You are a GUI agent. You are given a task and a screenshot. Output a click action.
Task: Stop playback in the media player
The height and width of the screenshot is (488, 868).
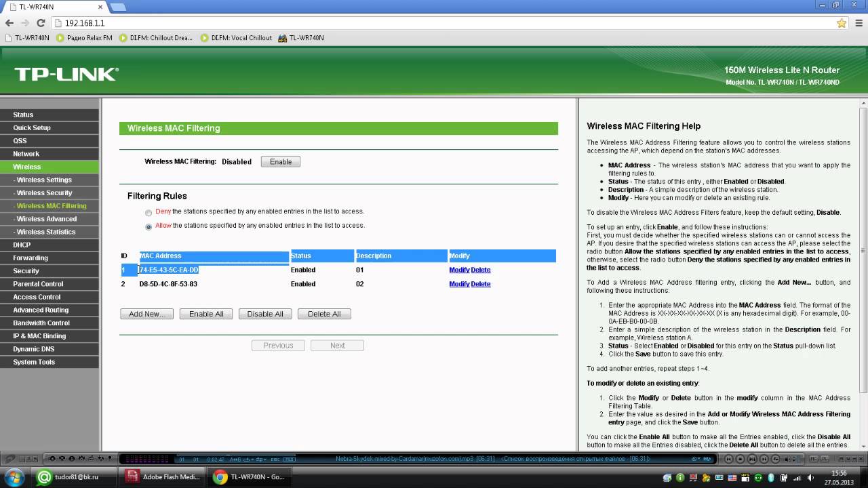coord(741,459)
